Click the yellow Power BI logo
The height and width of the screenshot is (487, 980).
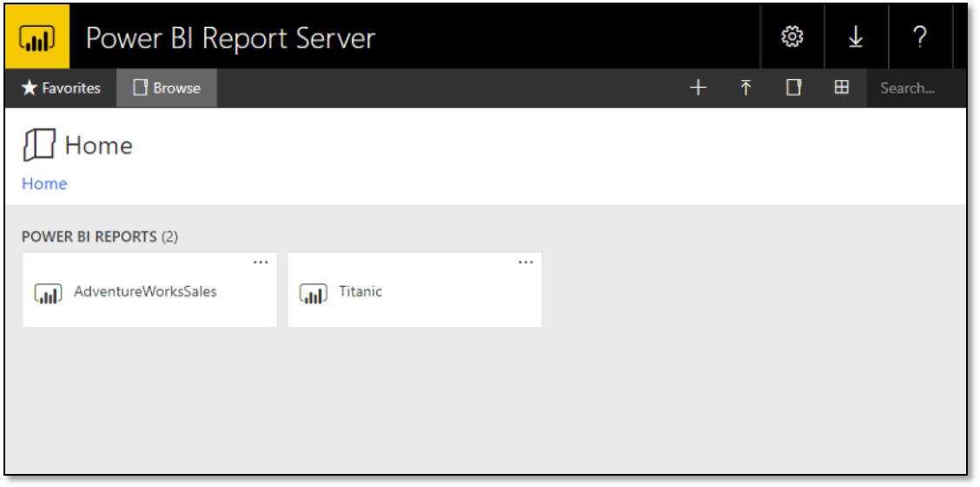click(36, 37)
